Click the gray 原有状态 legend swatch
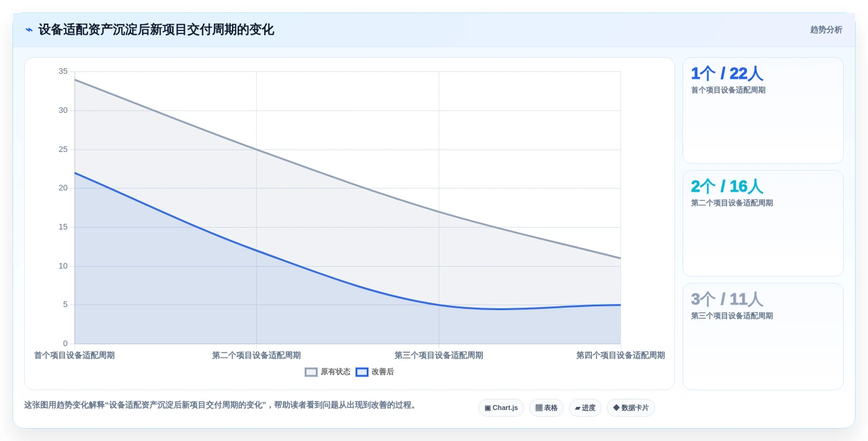Viewport: 868px width, 441px height. (311, 372)
